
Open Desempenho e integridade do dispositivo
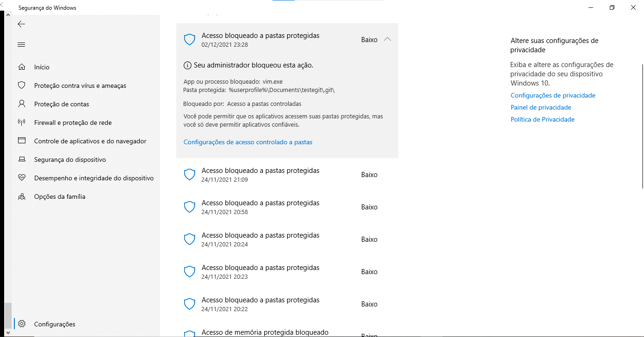pos(86,178)
